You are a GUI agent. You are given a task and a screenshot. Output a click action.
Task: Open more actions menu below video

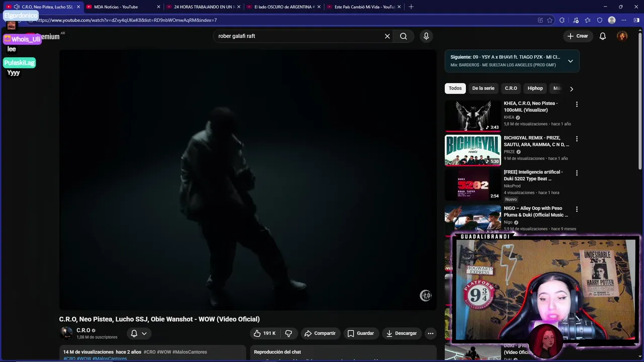click(430, 333)
